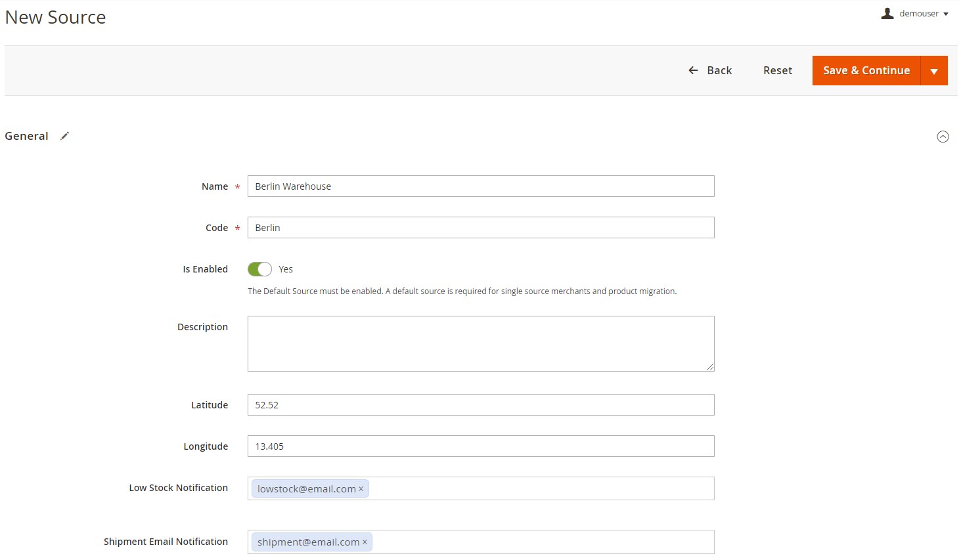Select the Longitude field
This screenshot has width=961, height=560.
click(480, 446)
